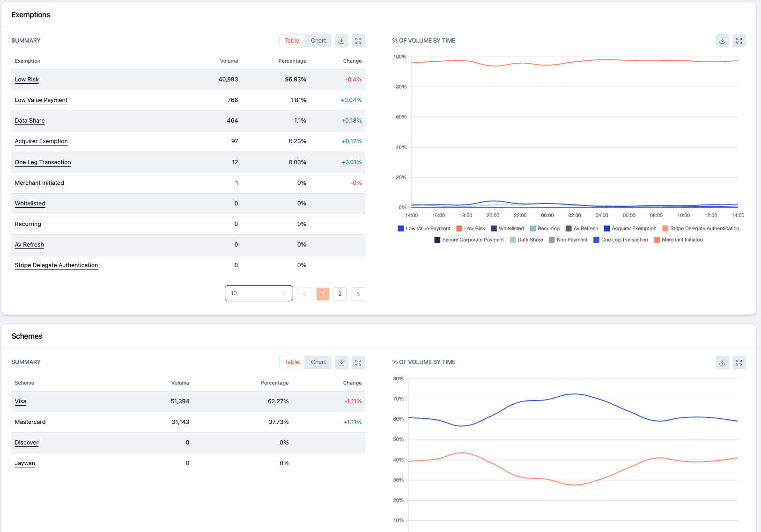Expand the Exemptions summary to fullscreen

pyautogui.click(x=358, y=41)
